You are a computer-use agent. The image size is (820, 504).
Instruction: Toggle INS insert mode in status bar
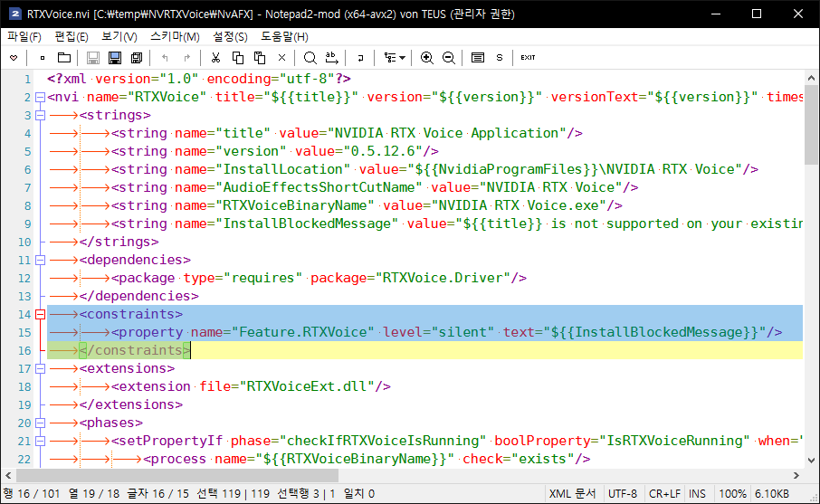pyautogui.click(x=697, y=494)
